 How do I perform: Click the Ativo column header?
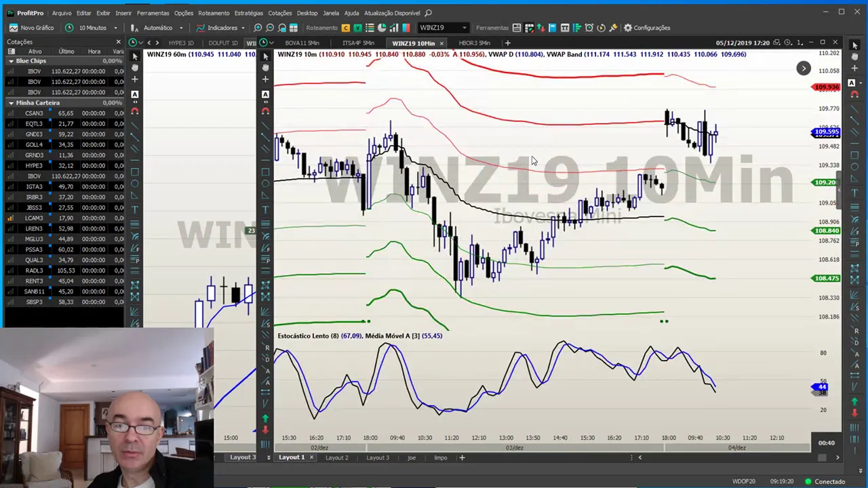point(35,52)
